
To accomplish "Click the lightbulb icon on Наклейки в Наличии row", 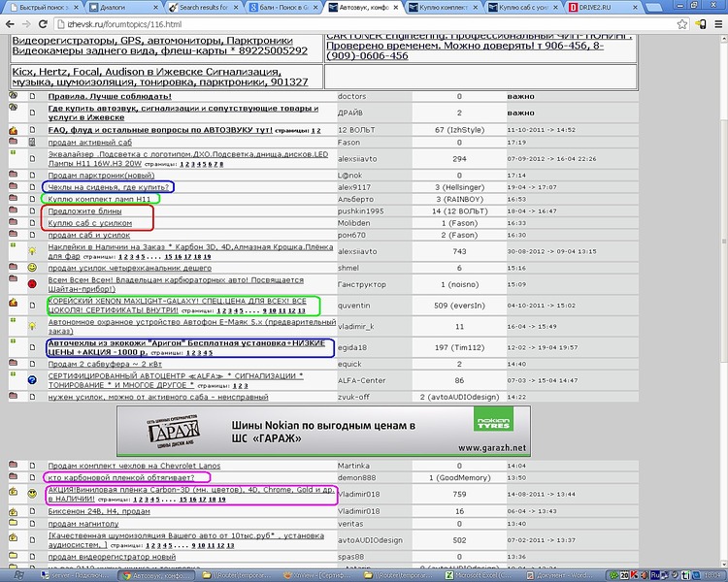I will pos(32,251).
